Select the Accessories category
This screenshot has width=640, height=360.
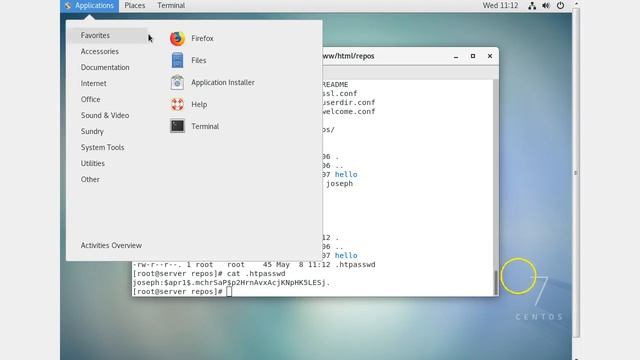tap(100, 51)
